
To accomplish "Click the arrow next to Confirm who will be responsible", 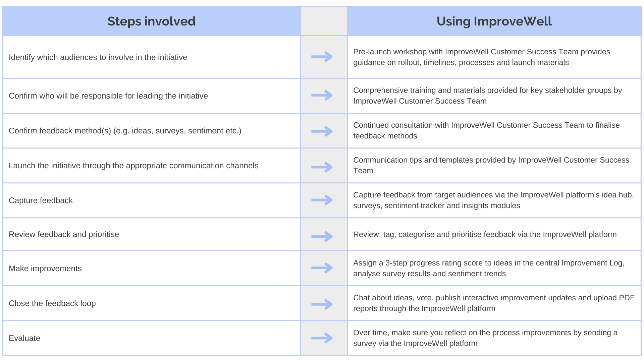I will [x=322, y=95].
